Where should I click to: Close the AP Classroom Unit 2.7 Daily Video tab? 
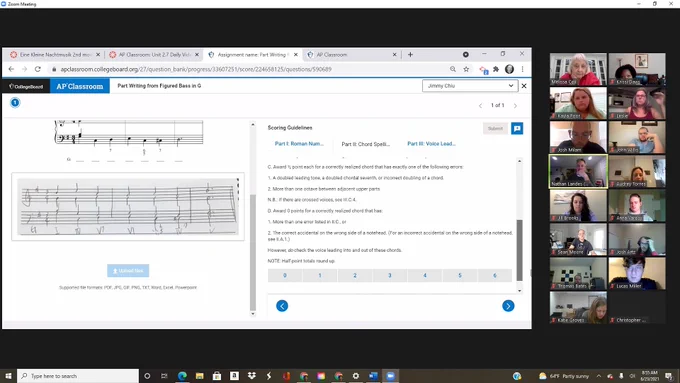pyautogui.click(x=197, y=55)
